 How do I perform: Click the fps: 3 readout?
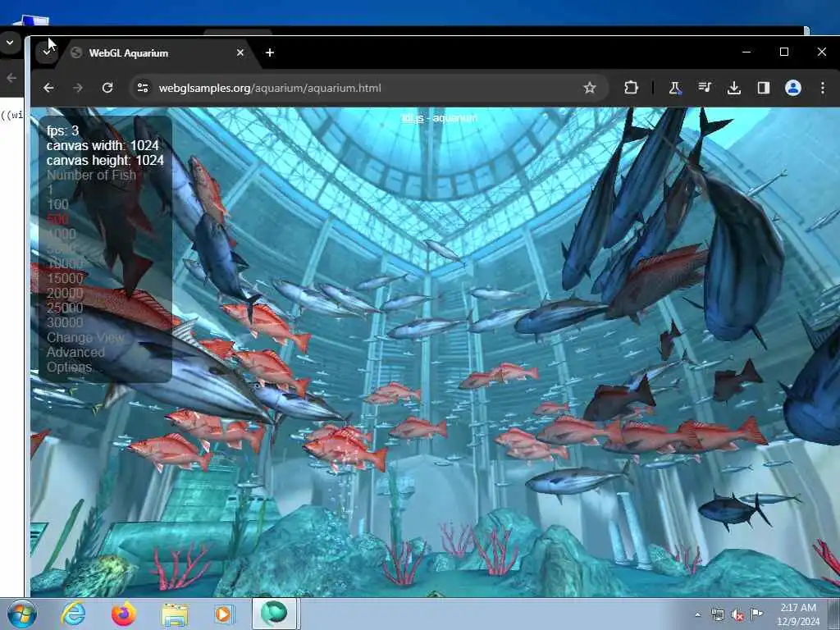[x=62, y=130]
